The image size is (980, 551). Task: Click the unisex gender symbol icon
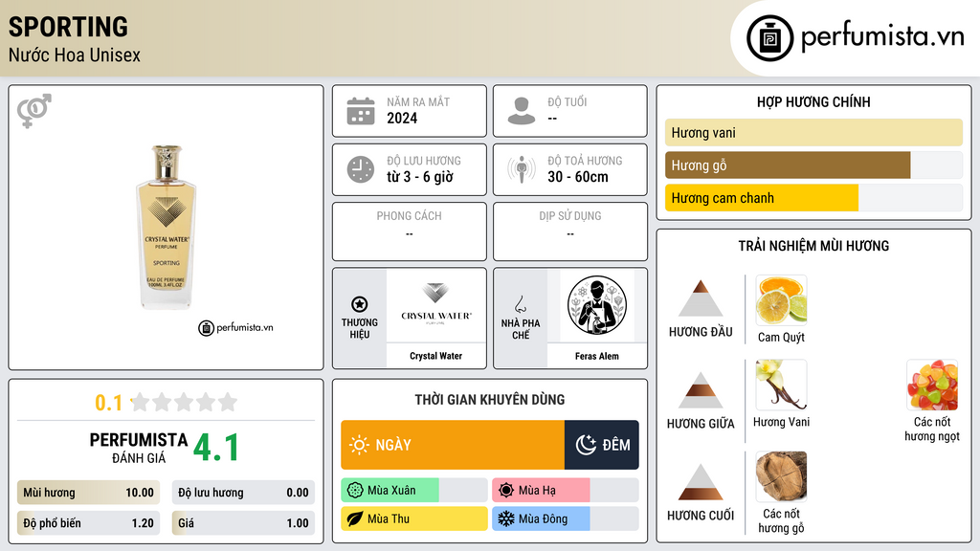(x=34, y=111)
